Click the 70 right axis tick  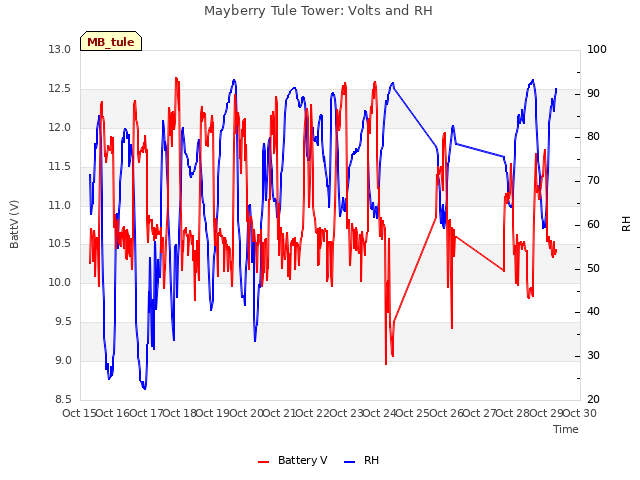coord(593,180)
